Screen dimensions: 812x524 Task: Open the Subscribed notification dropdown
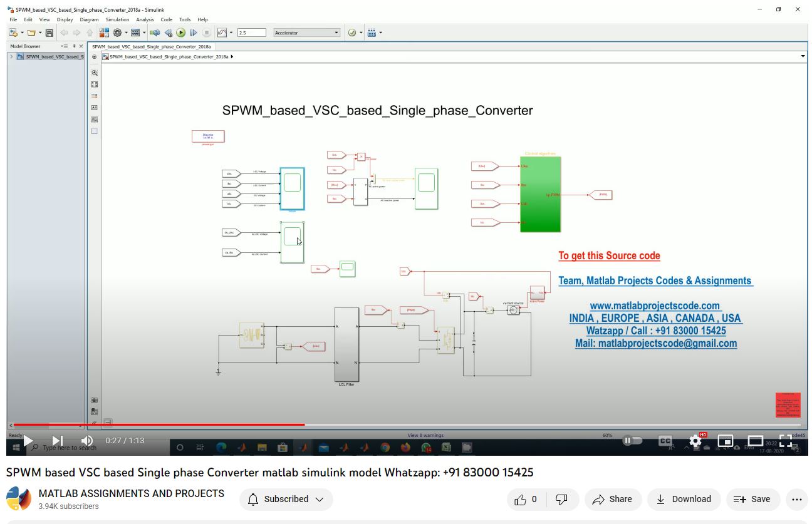[286, 499]
